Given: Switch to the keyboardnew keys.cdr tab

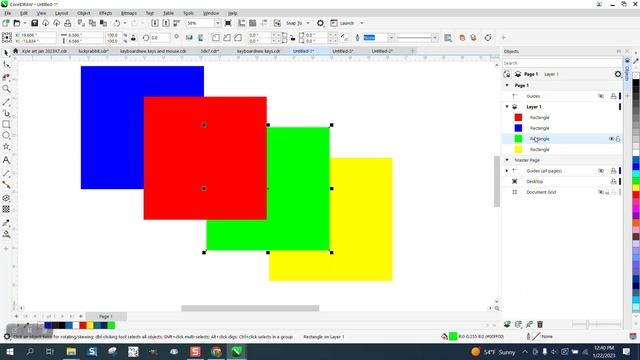Looking at the screenshot, I should (258, 51).
